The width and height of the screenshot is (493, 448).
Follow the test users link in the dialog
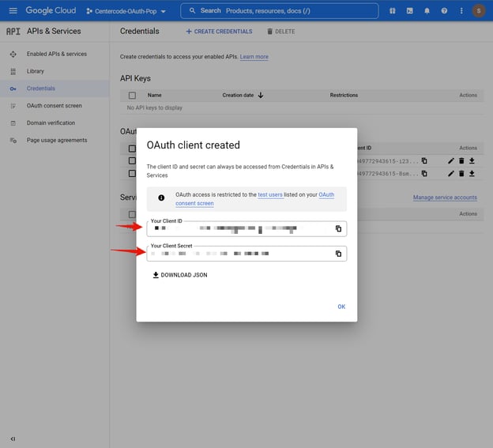(270, 194)
